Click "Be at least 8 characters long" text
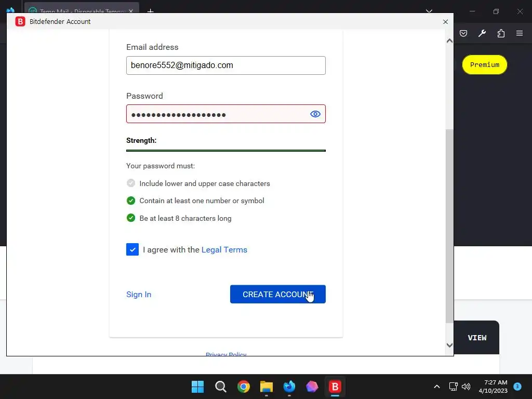The image size is (532, 399). (185, 219)
